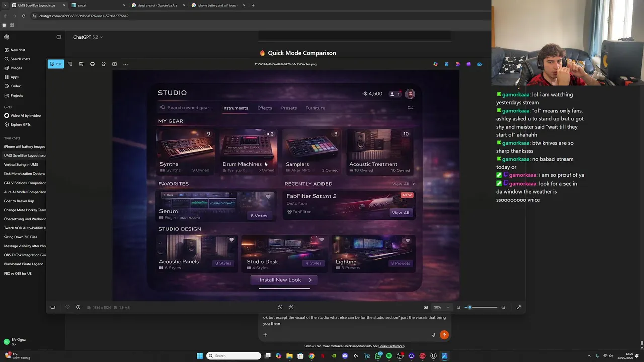644x362 pixels.
Task: Open the Windows Start menu
Action: click(x=200, y=356)
